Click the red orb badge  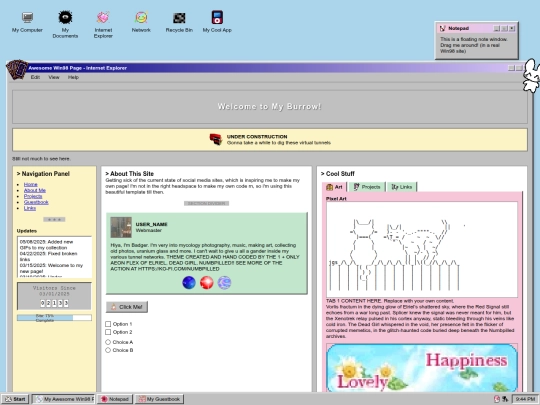(x=207, y=283)
